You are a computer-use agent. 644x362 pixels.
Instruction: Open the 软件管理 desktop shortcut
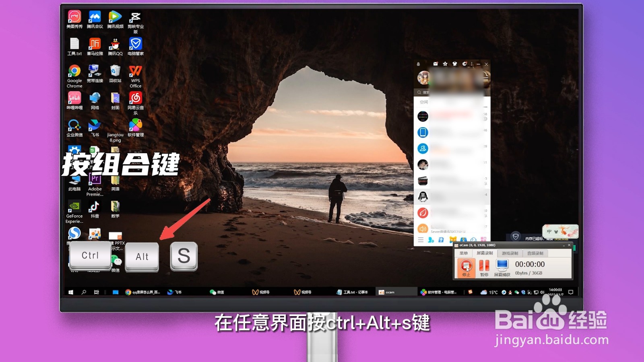coord(136,128)
